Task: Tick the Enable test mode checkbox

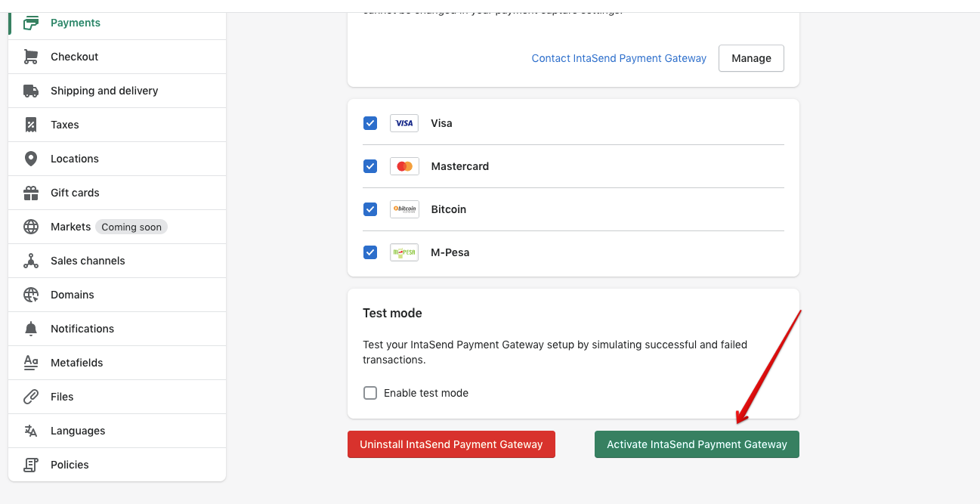Action: point(370,393)
